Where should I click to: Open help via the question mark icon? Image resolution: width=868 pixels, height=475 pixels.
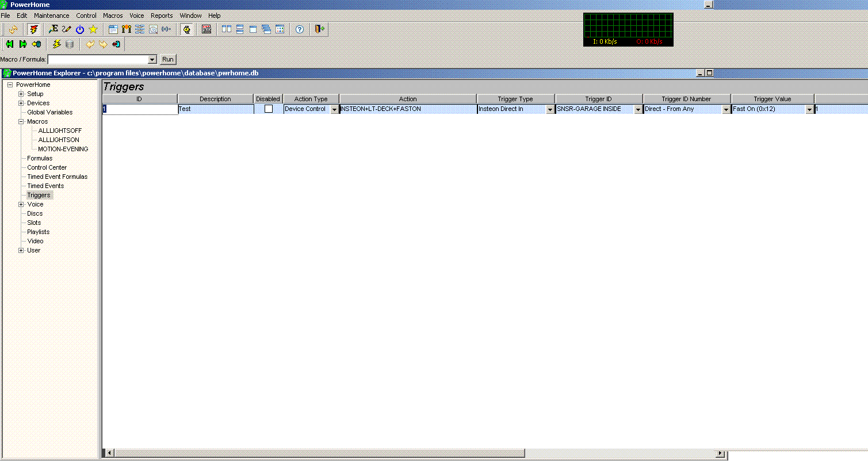tap(300, 29)
